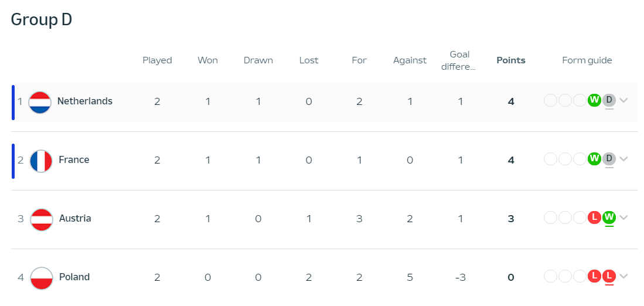
Task: Expand the Austria row details chevron
Action: pyautogui.click(x=623, y=217)
